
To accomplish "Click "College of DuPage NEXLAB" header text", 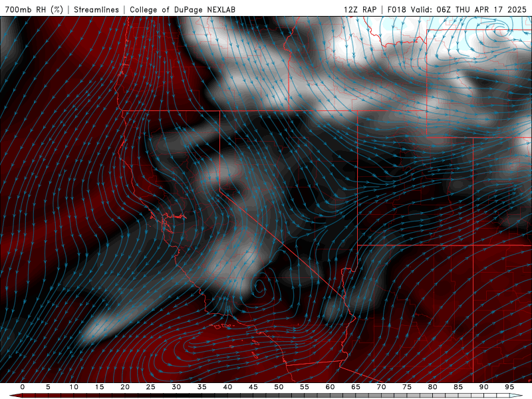I will pos(182,9).
